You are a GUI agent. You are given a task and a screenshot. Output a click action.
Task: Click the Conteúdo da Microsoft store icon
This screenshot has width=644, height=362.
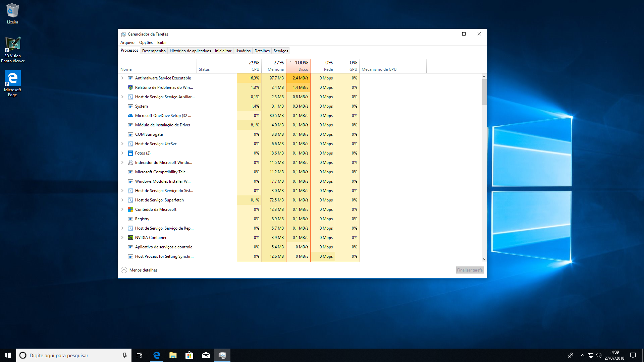[x=130, y=209]
